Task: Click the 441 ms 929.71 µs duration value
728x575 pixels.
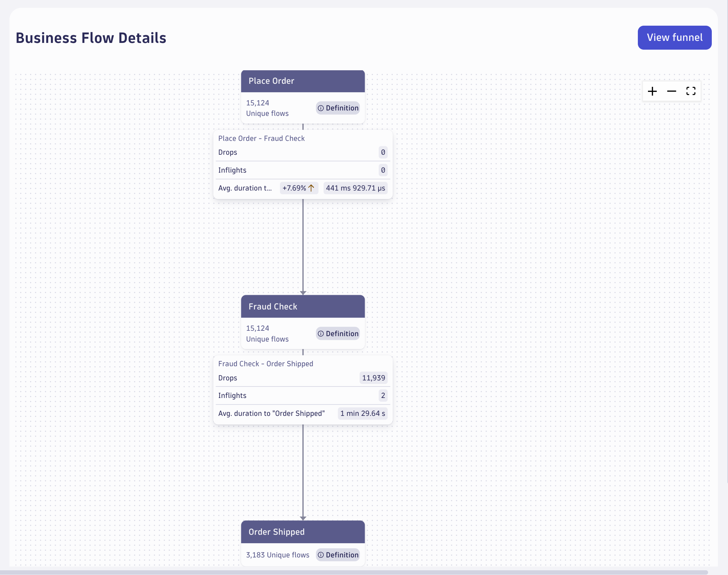Action: coord(356,188)
